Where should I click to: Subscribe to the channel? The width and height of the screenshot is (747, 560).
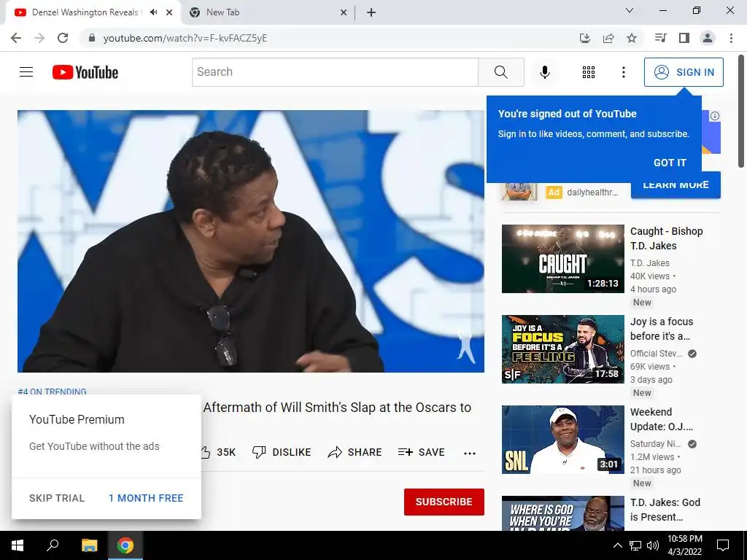(444, 502)
